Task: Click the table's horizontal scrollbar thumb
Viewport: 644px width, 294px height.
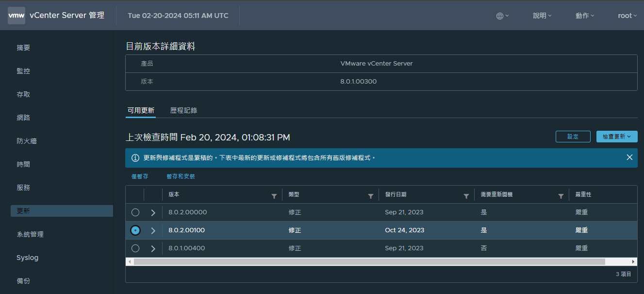Action: (369, 261)
